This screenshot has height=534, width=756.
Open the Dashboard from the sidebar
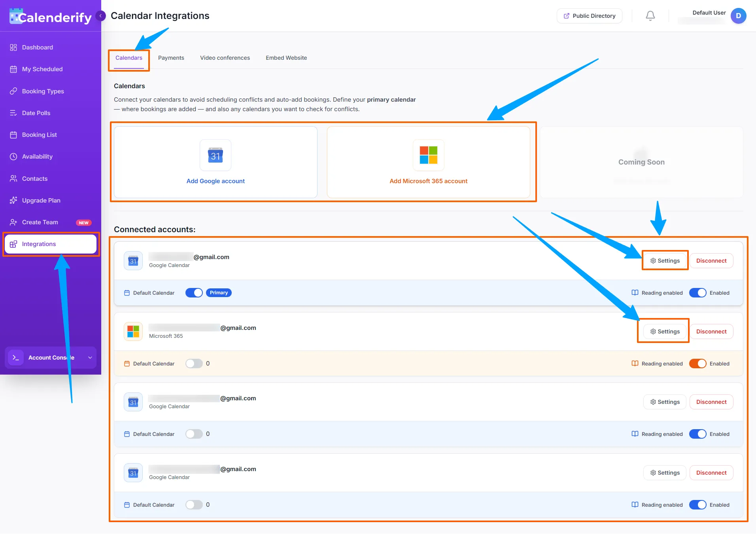(37, 47)
